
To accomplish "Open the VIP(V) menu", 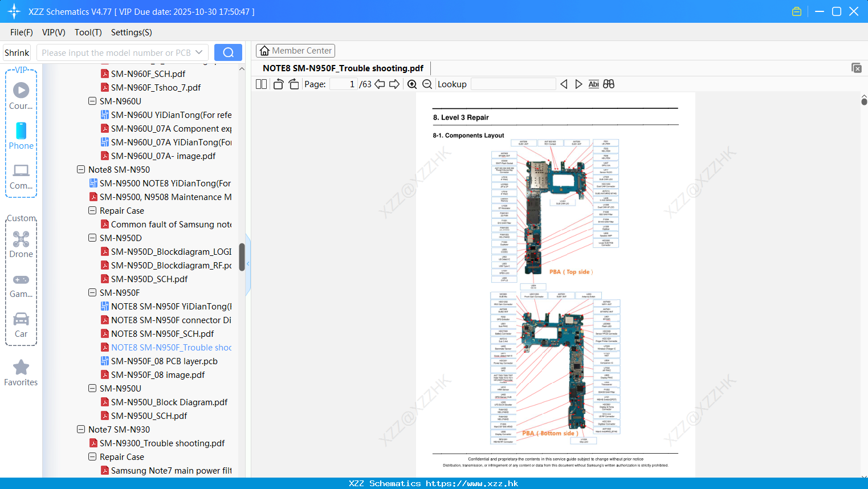I will [x=54, y=32].
